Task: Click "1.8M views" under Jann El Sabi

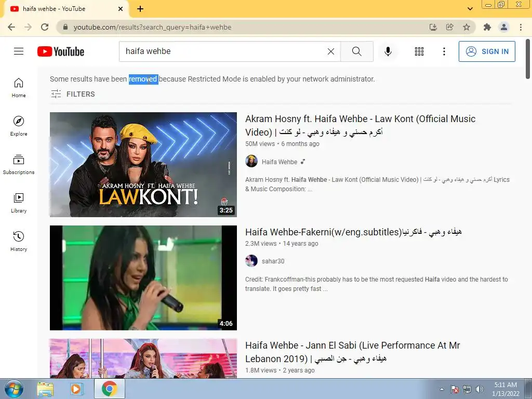Action: pos(261,370)
